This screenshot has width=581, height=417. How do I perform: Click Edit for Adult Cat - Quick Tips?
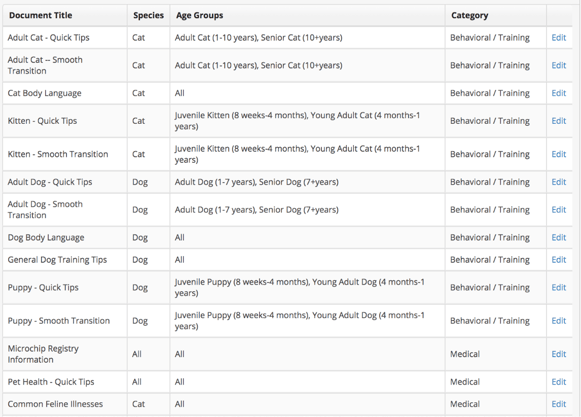coord(558,37)
